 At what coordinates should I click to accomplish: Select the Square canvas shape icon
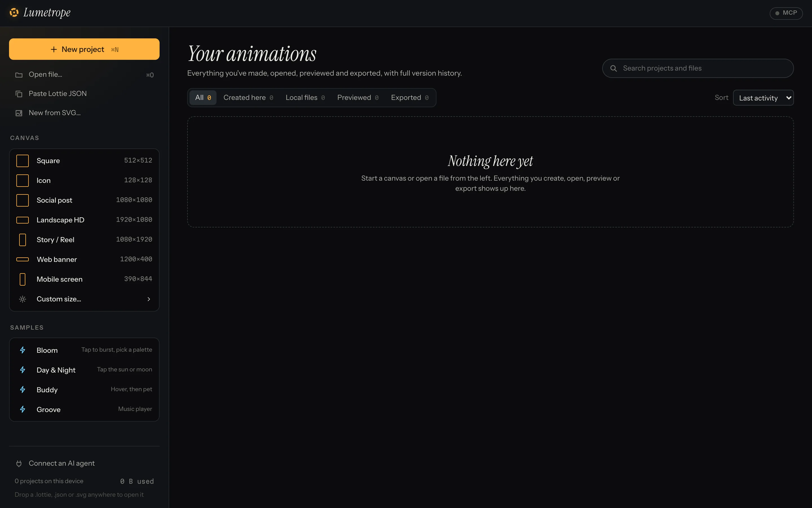point(23,161)
